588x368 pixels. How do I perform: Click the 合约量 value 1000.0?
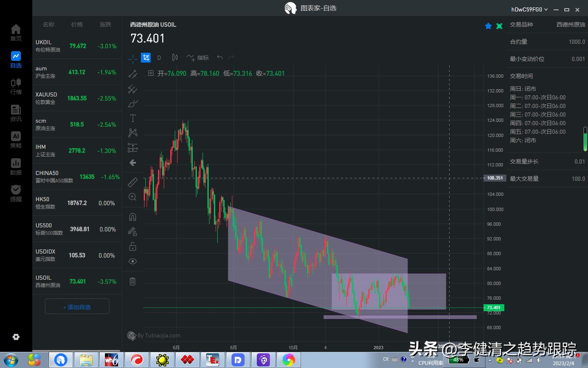click(x=577, y=42)
